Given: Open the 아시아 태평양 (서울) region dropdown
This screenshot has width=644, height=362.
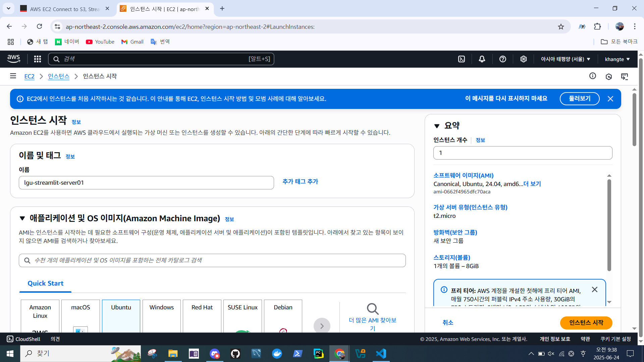Looking at the screenshot, I should tap(566, 59).
